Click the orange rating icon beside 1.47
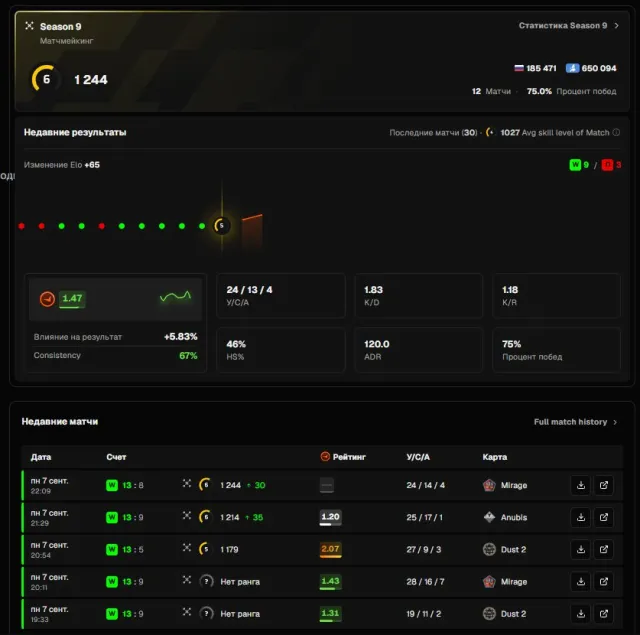Image resolution: width=640 pixels, height=635 pixels. click(x=47, y=299)
